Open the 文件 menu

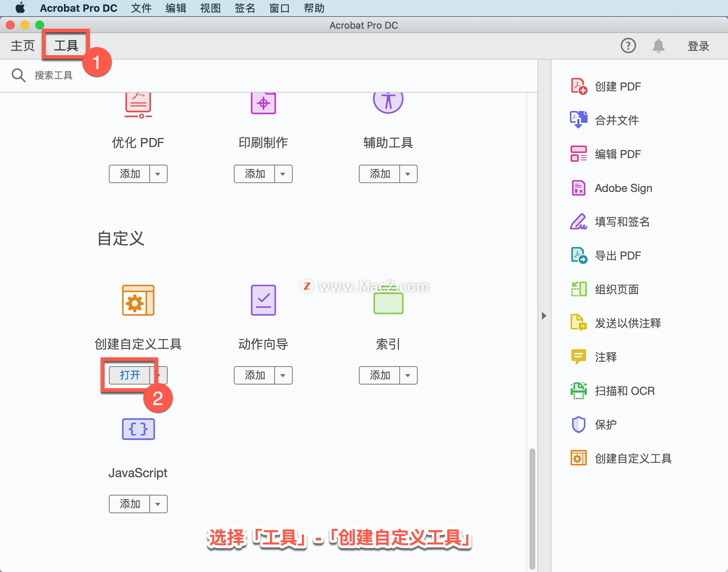point(141,8)
